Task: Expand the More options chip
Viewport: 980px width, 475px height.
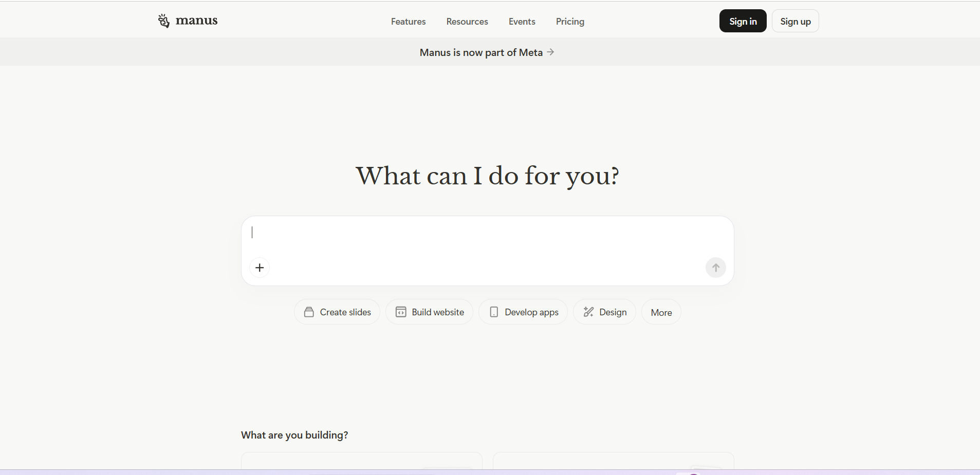Action: [661, 313]
